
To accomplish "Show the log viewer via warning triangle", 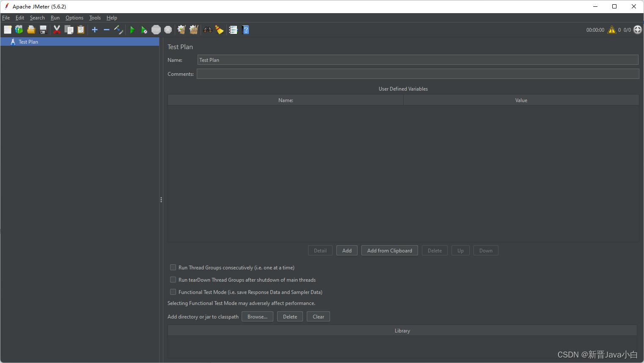I will point(612,30).
